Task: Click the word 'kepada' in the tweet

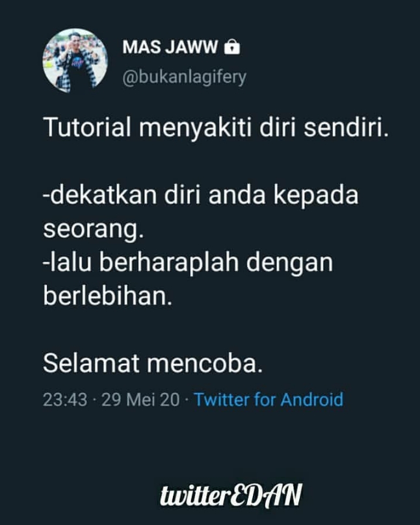Action: [316, 196]
